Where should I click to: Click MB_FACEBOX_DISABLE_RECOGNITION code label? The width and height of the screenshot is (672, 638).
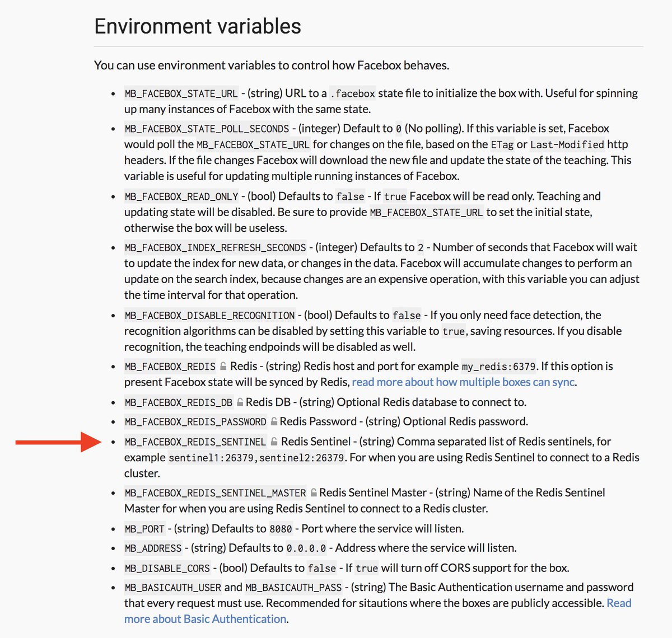pos(210,316)
